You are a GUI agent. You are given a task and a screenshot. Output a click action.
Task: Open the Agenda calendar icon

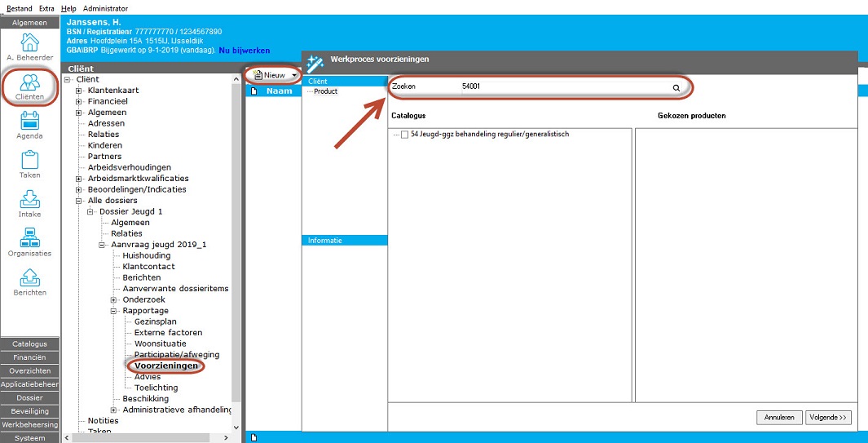pyautogui.click(x=29, y=122)
